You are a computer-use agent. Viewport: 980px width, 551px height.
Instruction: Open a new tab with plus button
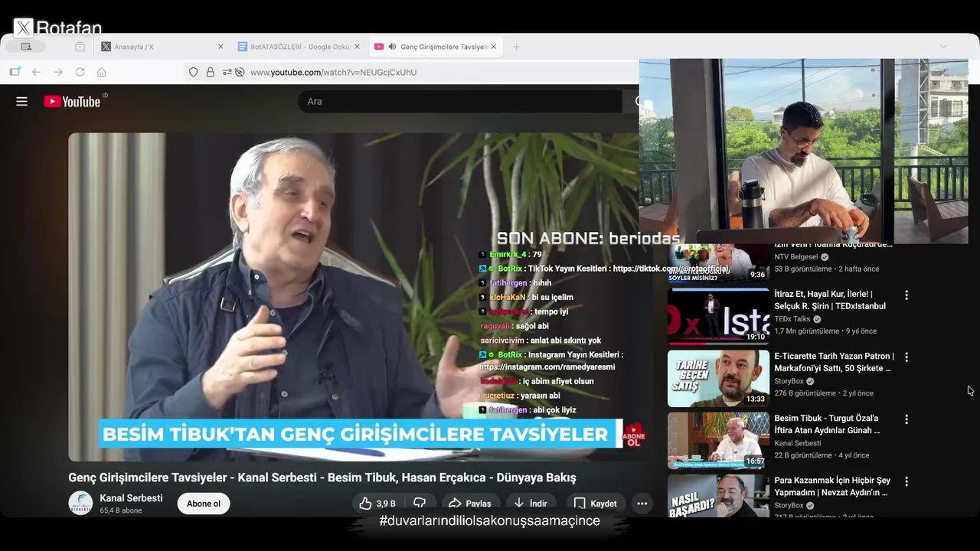516,47
